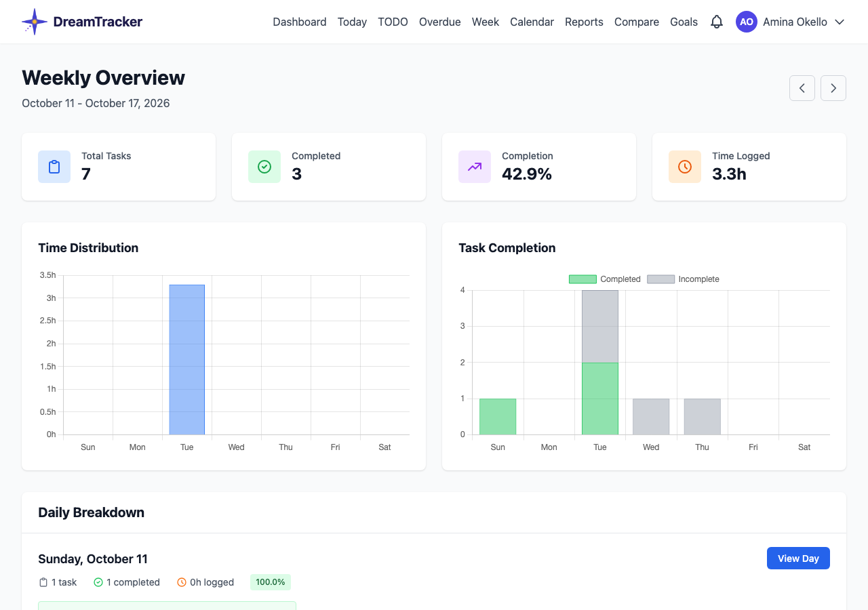Click the October 11 - October 17, 2026 date range
868x610 pixels.
96,103
